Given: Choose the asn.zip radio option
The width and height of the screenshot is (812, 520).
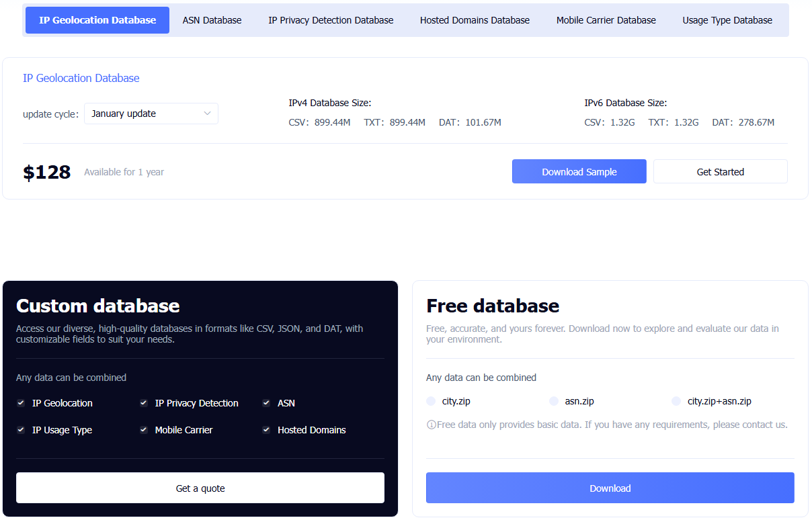Looking at the screenshot, I should (554, 401).
